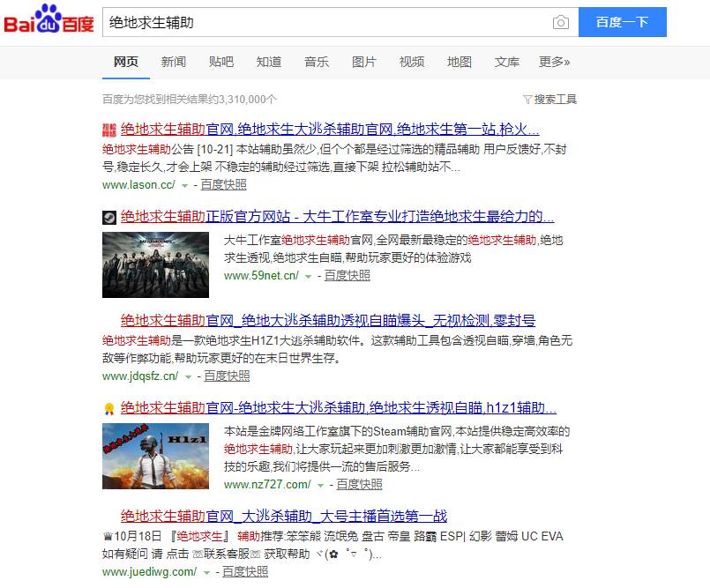Switch to the 贴吧 tab
The width and height of the screenshot is (710, 588).
[x=221, y=62]
